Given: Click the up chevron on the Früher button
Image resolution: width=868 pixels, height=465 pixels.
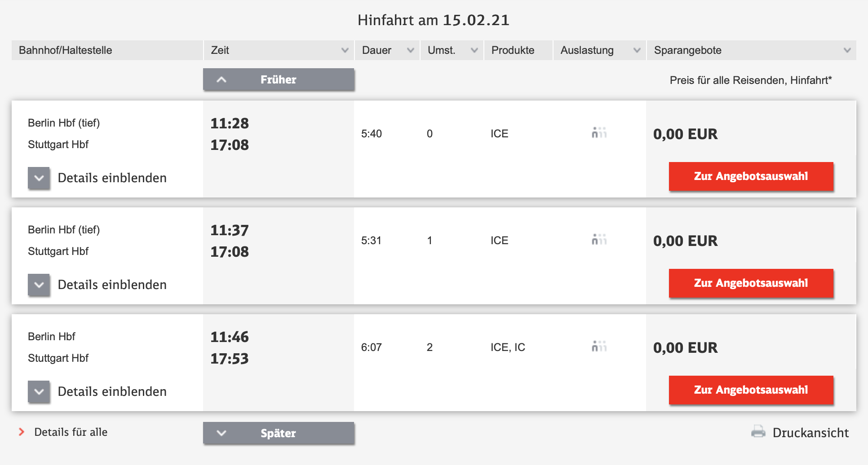Looking at the screenshot, I should (221, 79).
